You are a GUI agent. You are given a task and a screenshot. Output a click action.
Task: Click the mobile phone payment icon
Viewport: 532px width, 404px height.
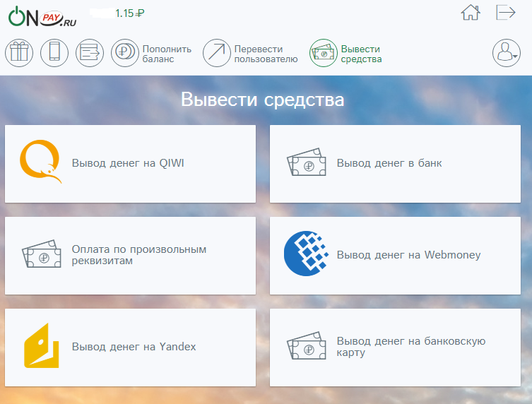[x=54, y=53]
